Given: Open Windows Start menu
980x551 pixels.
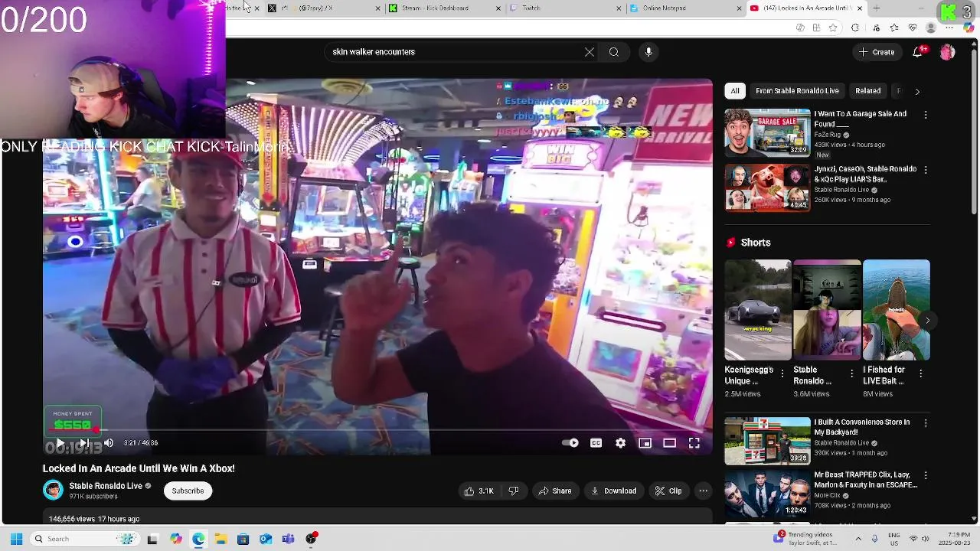Looking at the screenshot, I should [16, 539].
